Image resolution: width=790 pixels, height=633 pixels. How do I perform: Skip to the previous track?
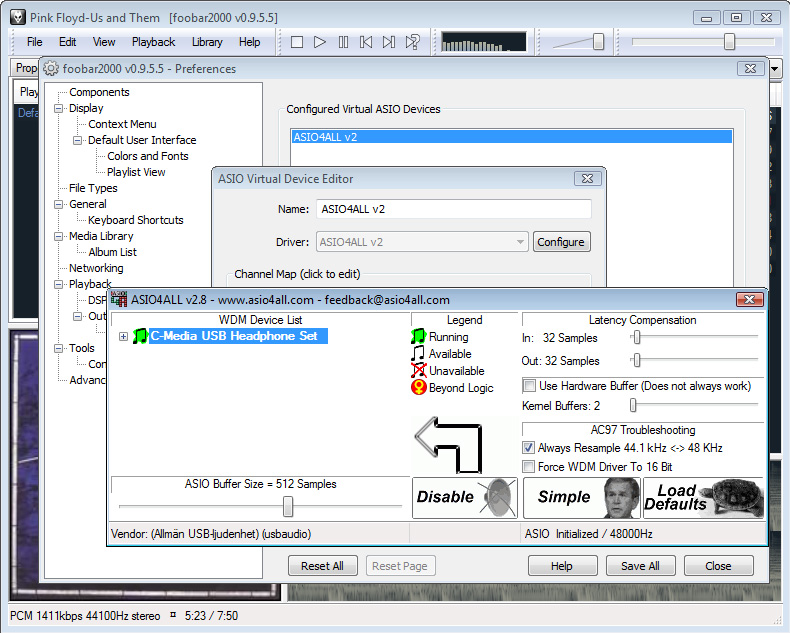point(366,42)
